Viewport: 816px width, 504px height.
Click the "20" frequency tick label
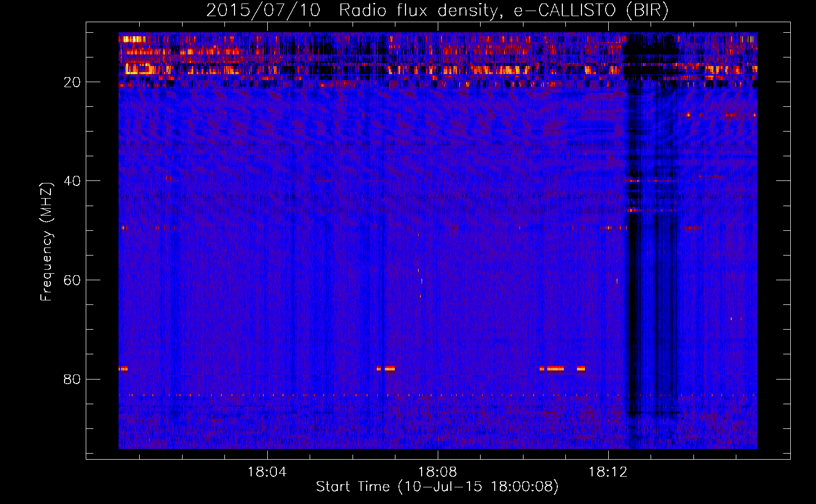pyautogui.click(x=72, y=82)
